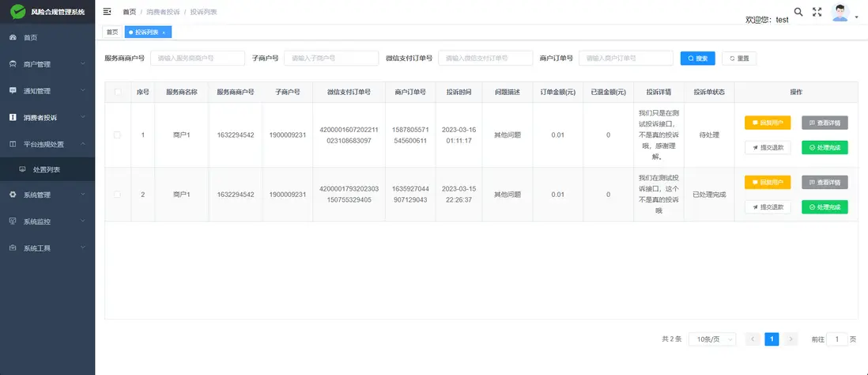This screenshot has height=375, width=868.
Task: Click 处理完成 for the 已处理完成 row
Action: (825, 207)
